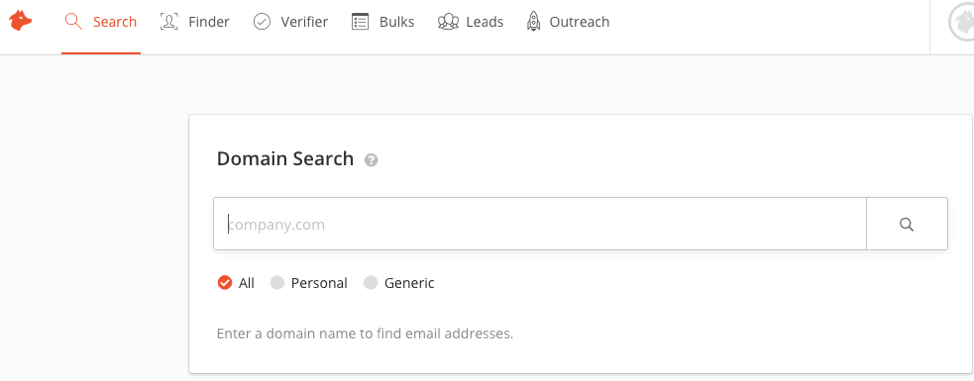Click the circled checkmark icon beside Verifier
Viewport: 974px width, 381px height.
pyautogui.click(x=262, y=22)
